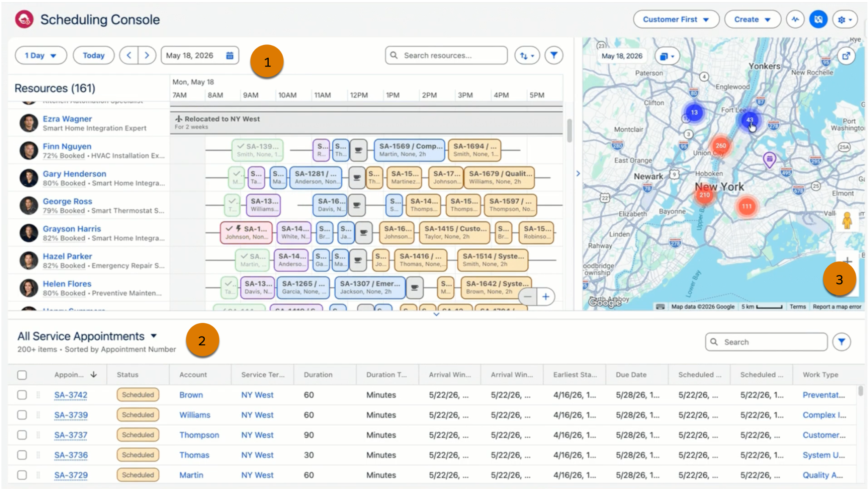Toggle the map view button in header
This screenshot has height=489, width=868.
pyautogui.click(x=818, y=19)
